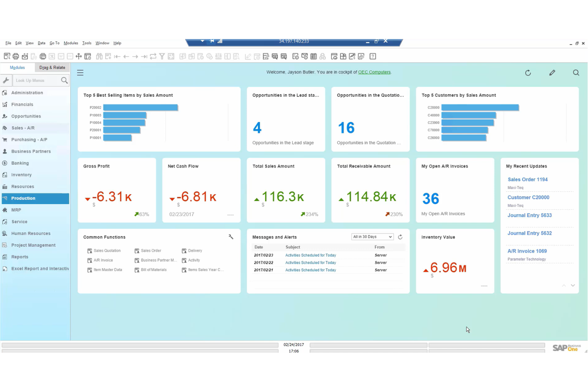Open the Modules menu in the menu bar

(x=71, y=43)
